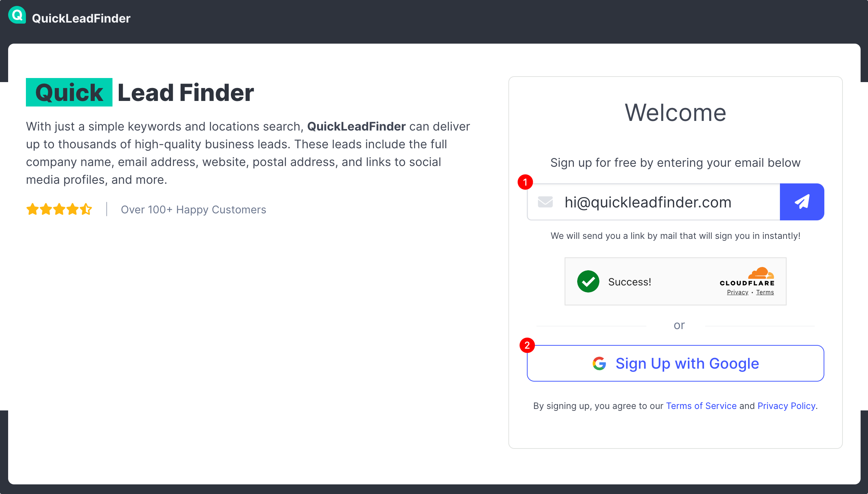The width and height of the screenshot is (868, 494).
Task: Click the red number 2 badge
Action: tap(527, 345)
